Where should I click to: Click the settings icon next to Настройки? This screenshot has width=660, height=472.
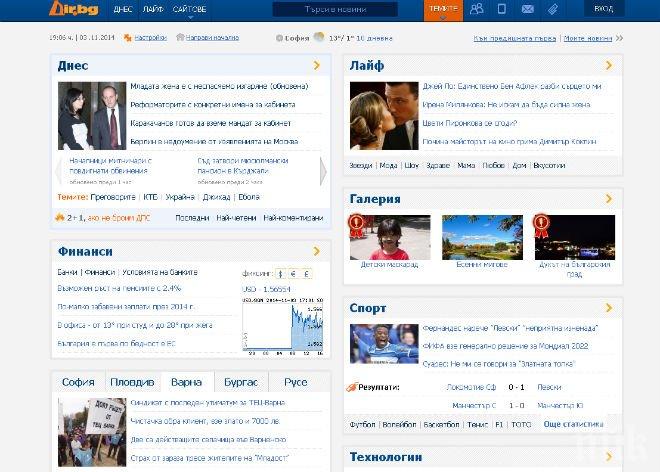click(128, 38)
